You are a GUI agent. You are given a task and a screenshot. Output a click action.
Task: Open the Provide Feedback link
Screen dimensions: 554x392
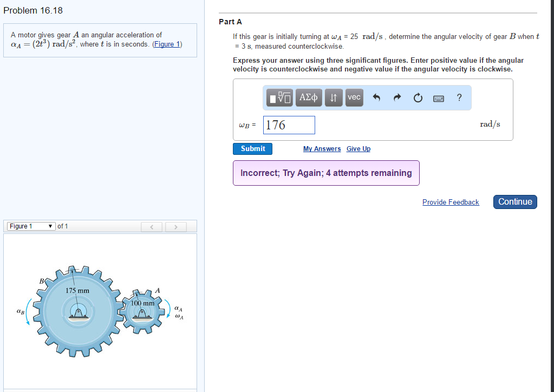(x=451, y=202)
